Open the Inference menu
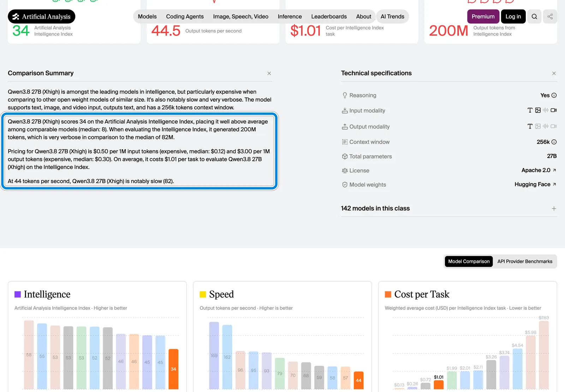Image resolution: width=565 pixels, height=392 pixels. point(290,17)
